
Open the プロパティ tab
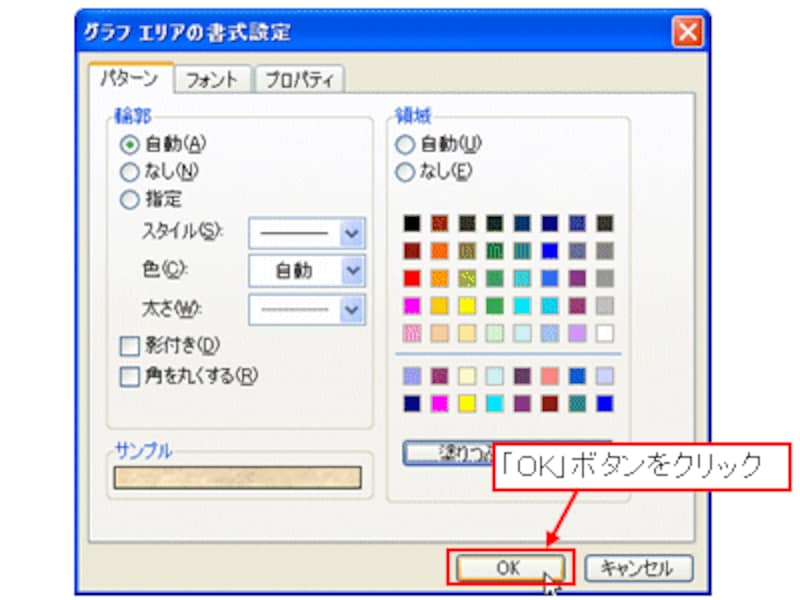299,79
